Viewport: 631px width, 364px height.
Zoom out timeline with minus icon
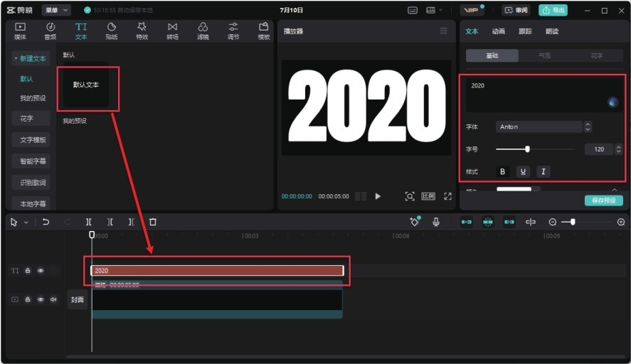(x=553, y=222)
